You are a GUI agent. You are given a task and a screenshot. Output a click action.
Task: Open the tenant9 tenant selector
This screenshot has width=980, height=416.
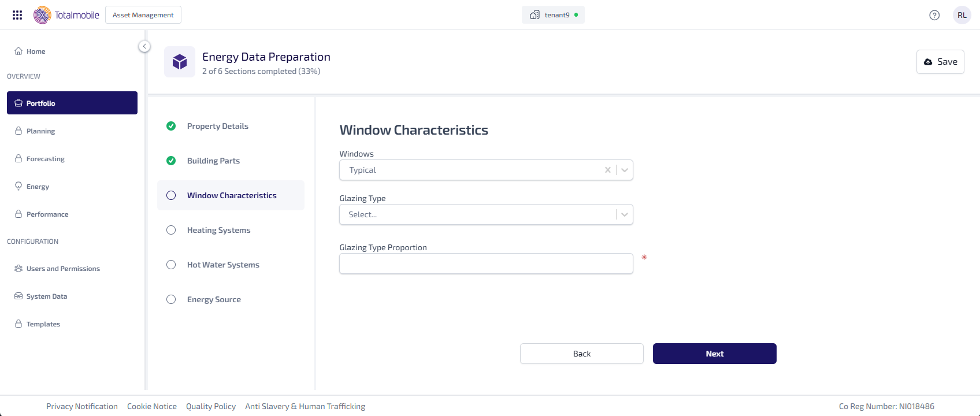553,15
